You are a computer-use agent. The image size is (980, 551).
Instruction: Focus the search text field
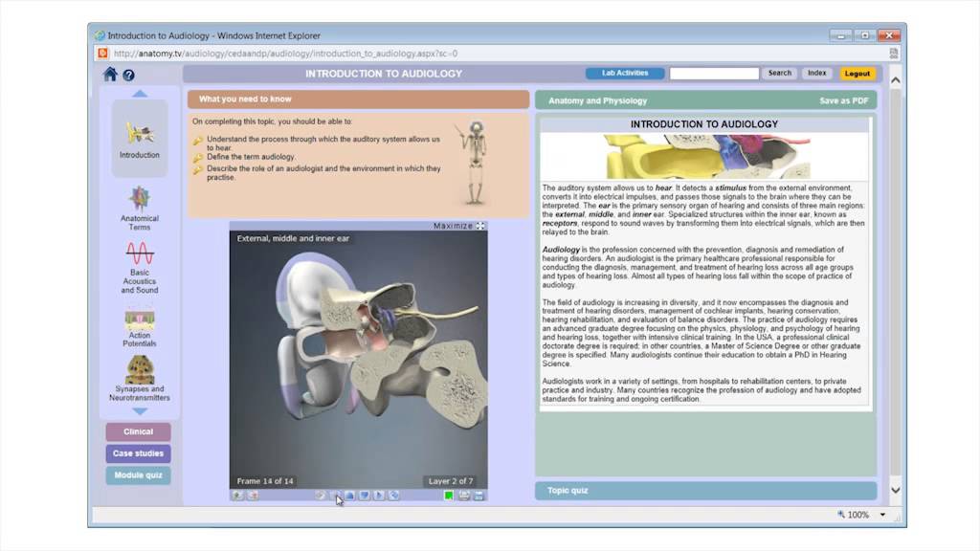[714, 73]
